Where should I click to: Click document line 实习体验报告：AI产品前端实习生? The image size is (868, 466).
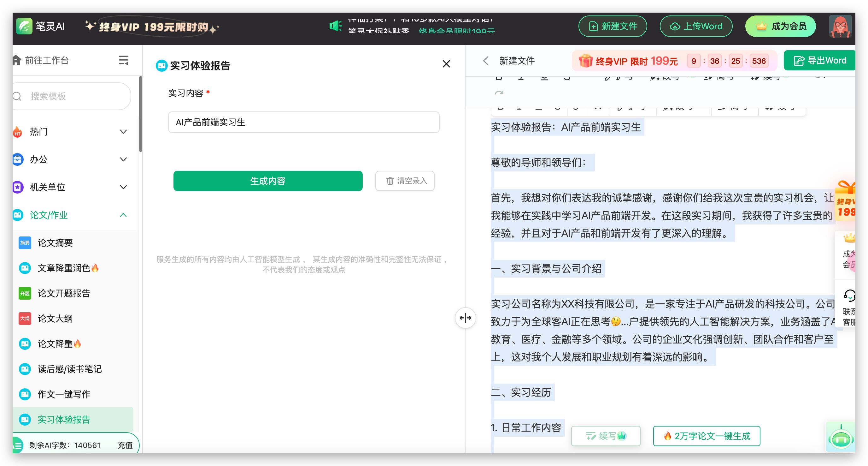tap(566, 128)
